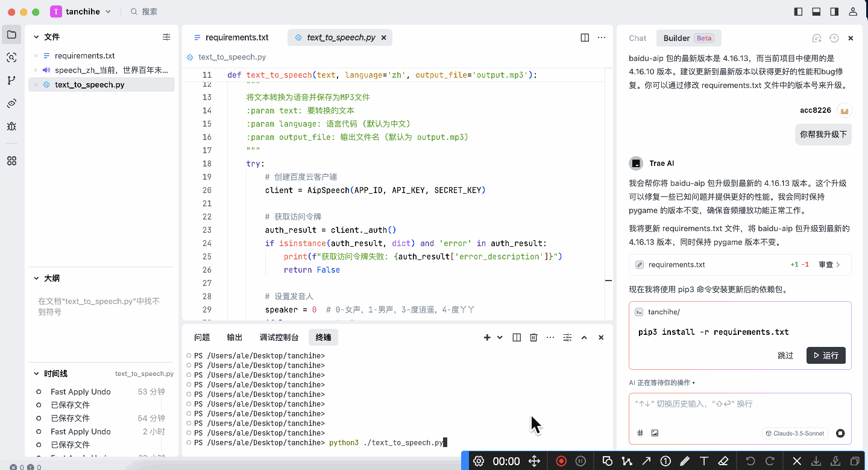Select the text annotation tool

point(703,461)
